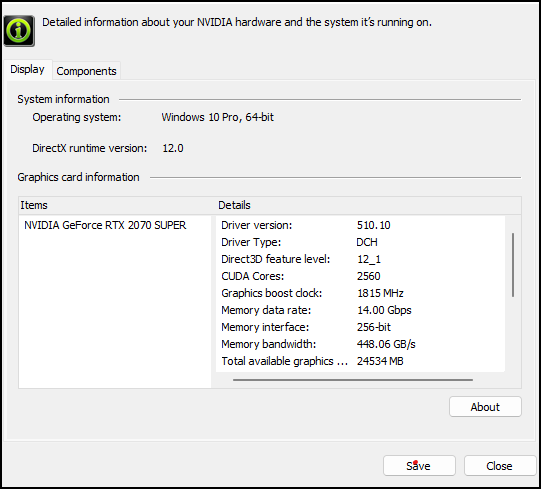This screenshot has height=489, width=541.
Task: Close the System Information dialog
Action: pyautogui.click(x=499, y=466)
